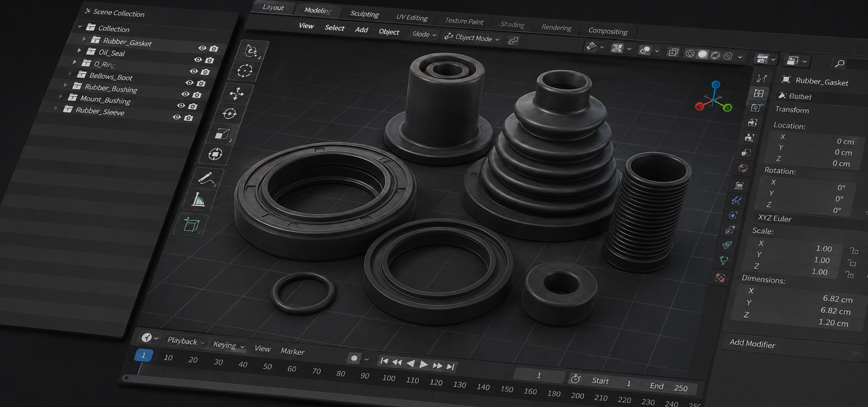Open the search icon in properties editor
The width and height of the screenshot is (868, 407).
pos(840,63)
